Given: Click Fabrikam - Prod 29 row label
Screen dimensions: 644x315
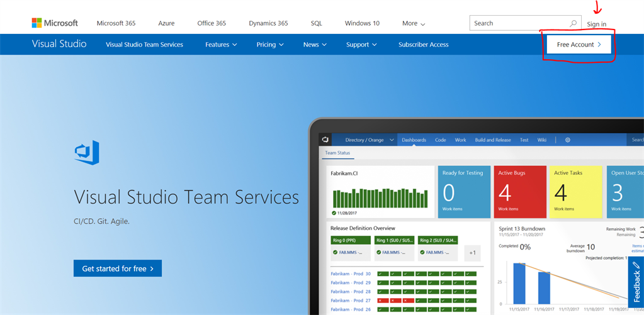Looking at the screenshot, I should pyautogui.click(x=351, y=282).
